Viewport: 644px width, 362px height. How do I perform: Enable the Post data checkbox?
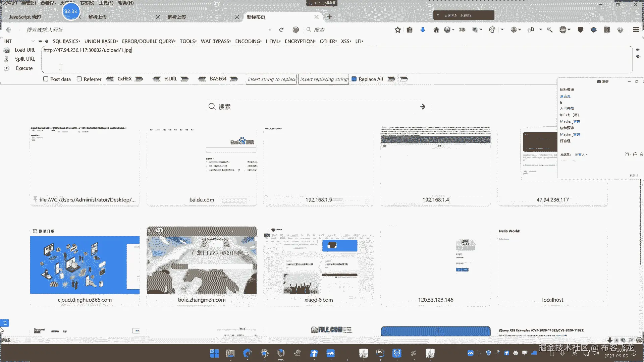pos(46,79)
